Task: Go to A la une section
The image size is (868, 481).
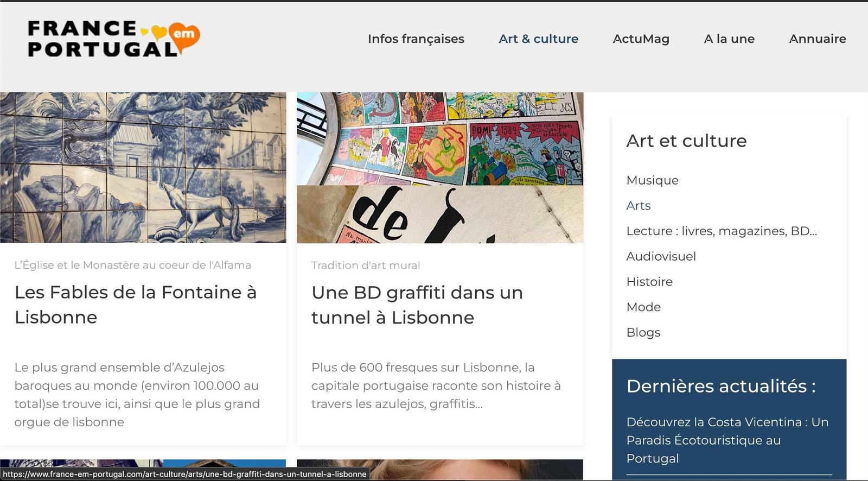Action: [729, 39]
